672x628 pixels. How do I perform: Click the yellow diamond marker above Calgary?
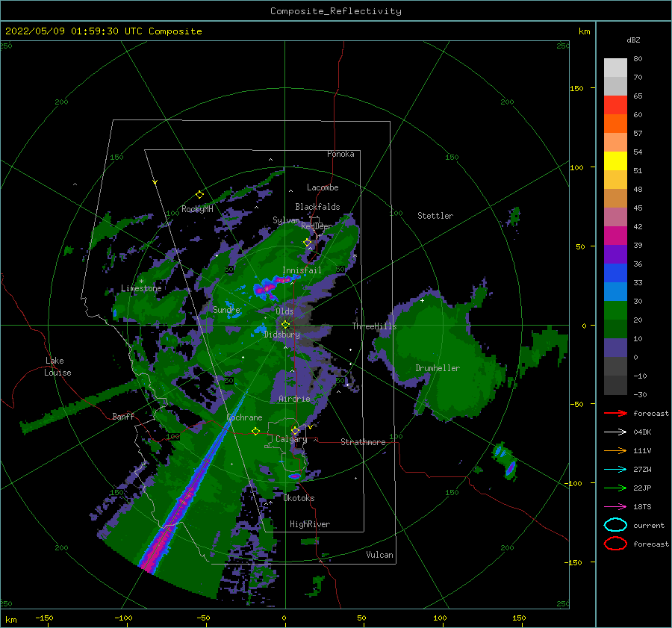(295, 430)
